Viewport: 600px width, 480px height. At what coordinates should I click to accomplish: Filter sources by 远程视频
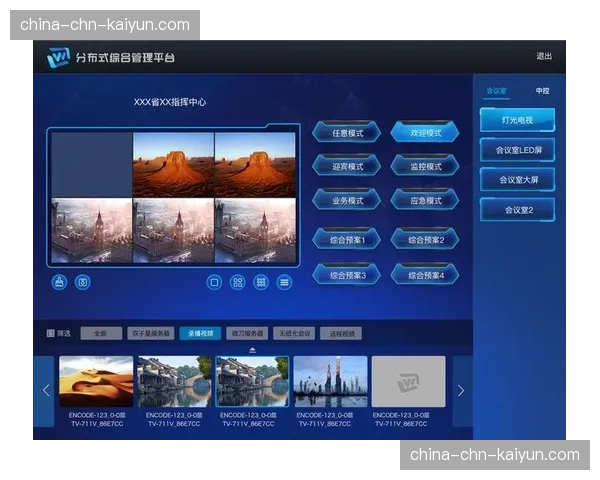click(x=342, y=333)
